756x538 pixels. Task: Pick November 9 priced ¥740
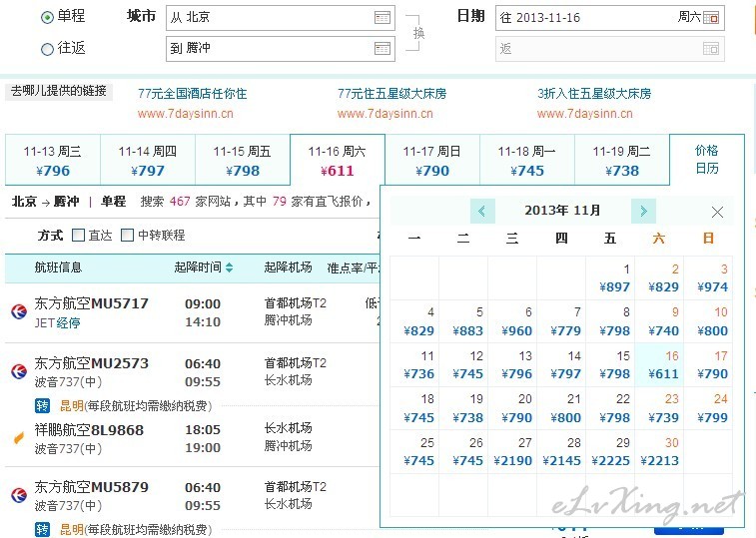point(659,322)
